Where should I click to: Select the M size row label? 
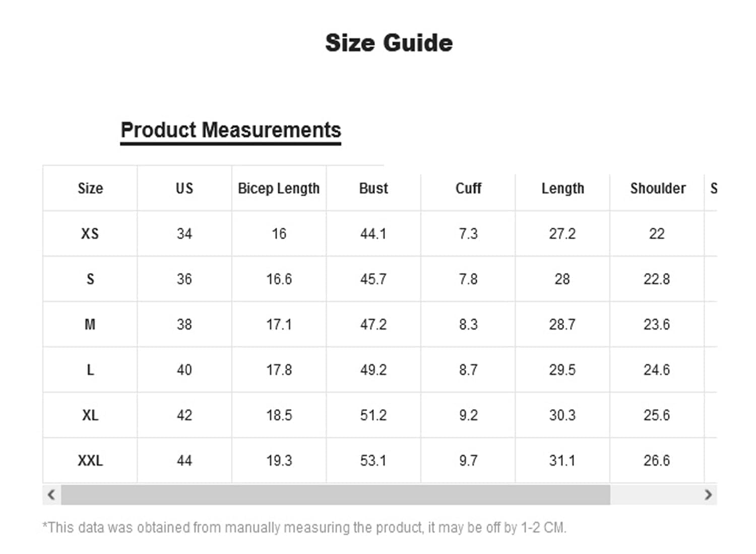(90, 324)
